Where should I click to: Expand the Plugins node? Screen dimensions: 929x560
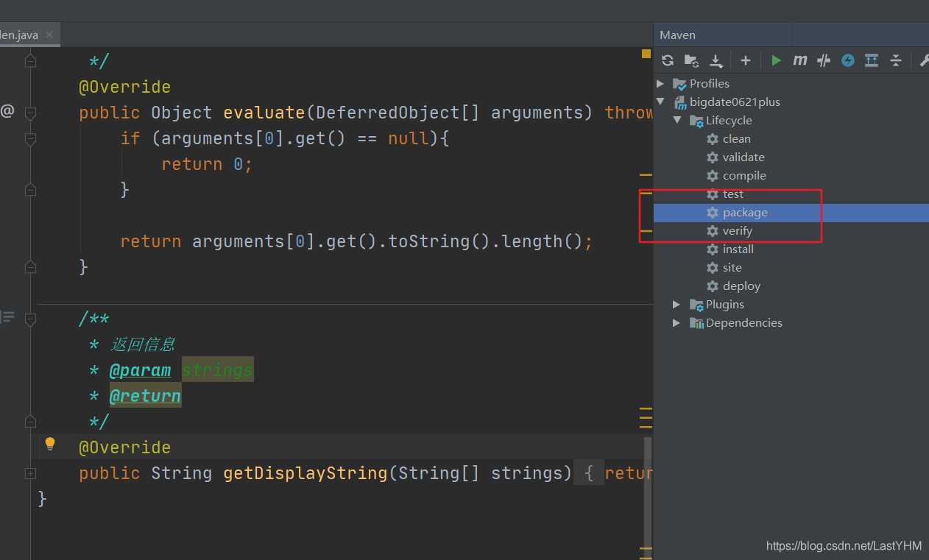677,304
